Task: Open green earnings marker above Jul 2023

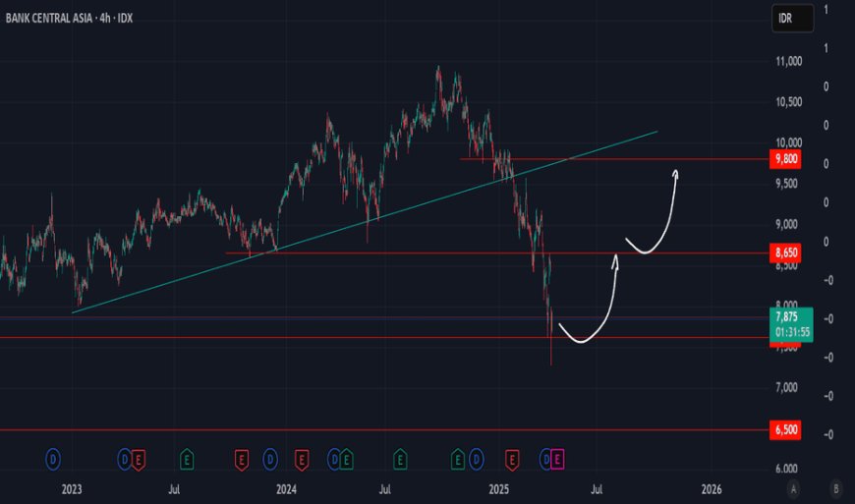Action: coord(187,458)
